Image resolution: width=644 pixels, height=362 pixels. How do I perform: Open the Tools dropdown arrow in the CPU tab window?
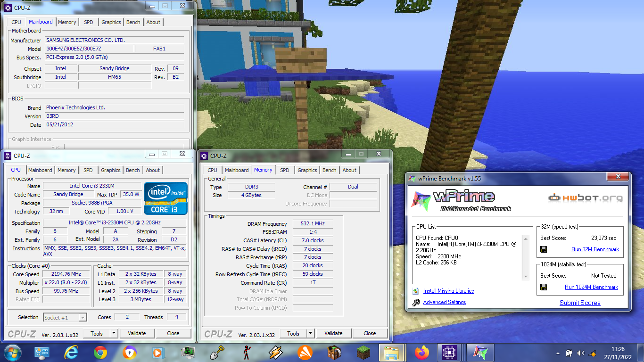click(114, 333)
